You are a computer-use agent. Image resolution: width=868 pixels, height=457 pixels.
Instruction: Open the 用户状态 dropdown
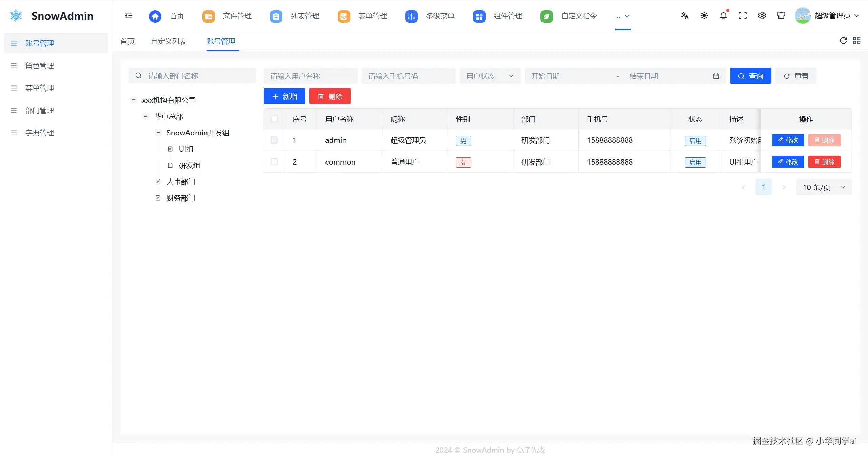[490, 76]
